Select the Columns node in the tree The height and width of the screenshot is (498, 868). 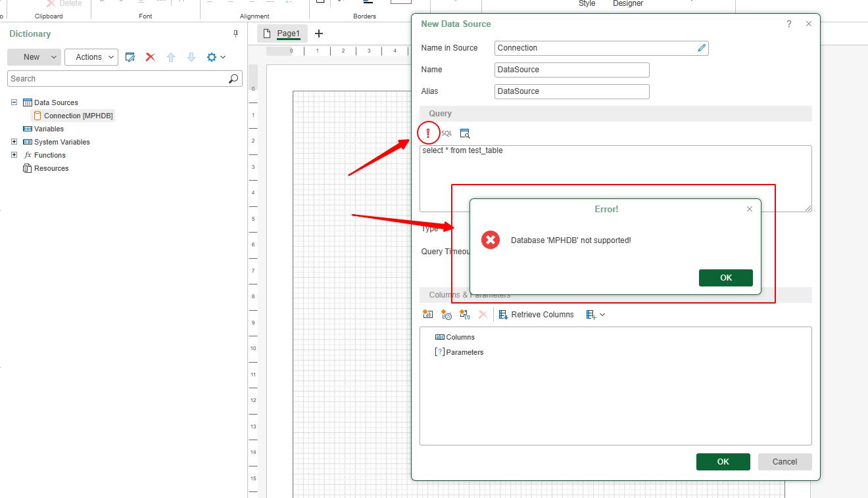point(455,337)
